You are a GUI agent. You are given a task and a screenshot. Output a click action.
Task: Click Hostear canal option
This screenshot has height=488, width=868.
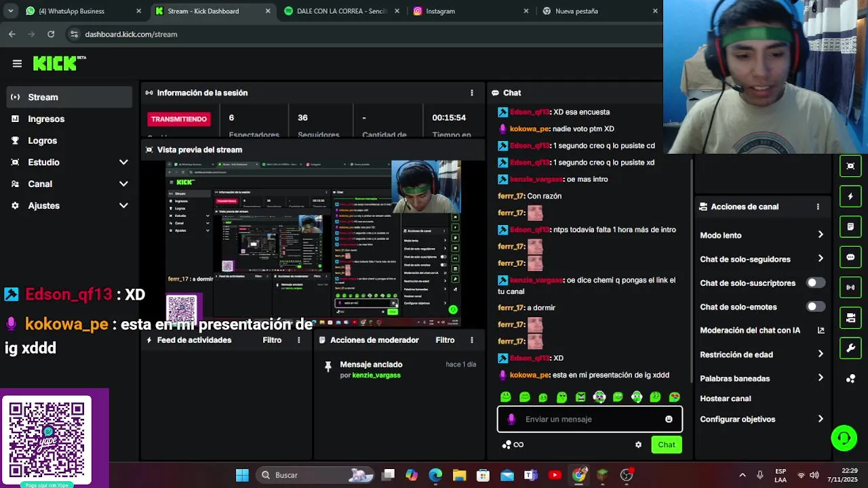tap(725, 399)
